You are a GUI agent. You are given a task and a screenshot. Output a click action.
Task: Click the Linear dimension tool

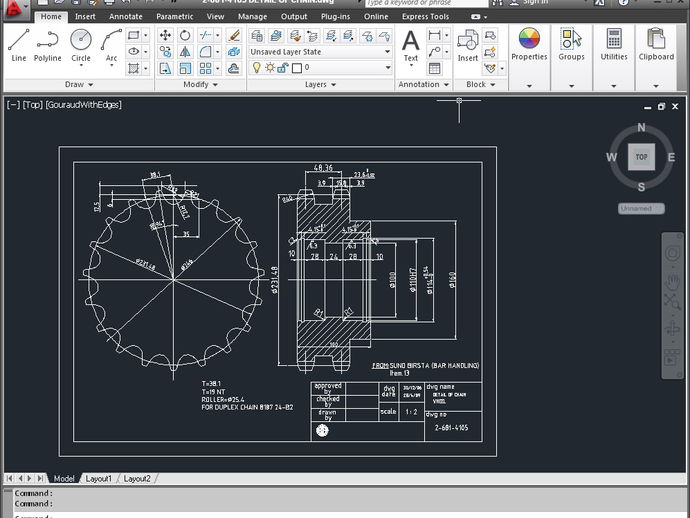[x=434, y=35]
